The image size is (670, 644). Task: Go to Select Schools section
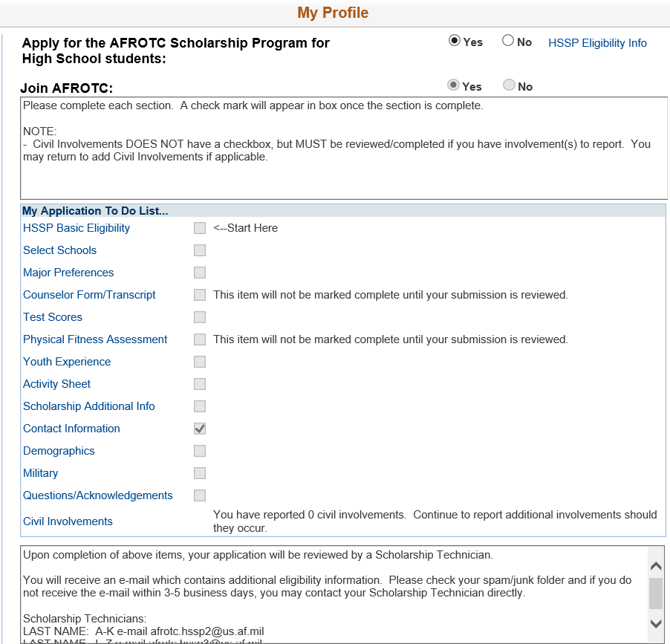point(59,250)
